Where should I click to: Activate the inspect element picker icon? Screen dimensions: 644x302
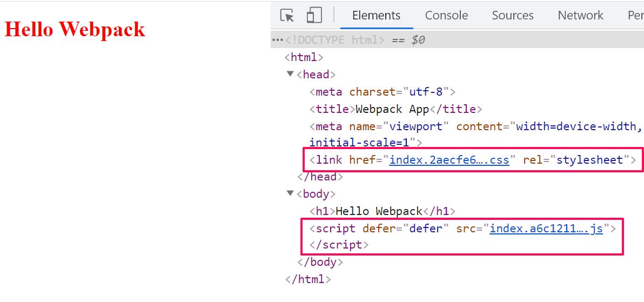click(287, 16)
